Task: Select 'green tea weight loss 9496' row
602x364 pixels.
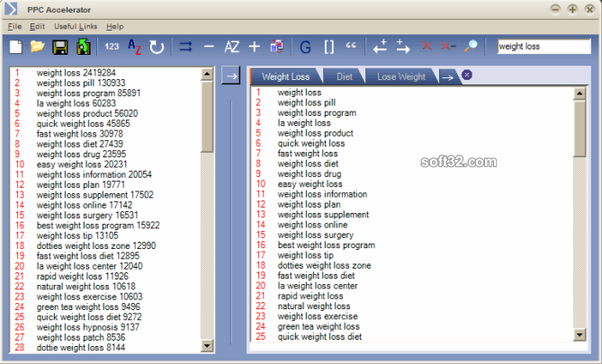Action: [x=88, y=306]
